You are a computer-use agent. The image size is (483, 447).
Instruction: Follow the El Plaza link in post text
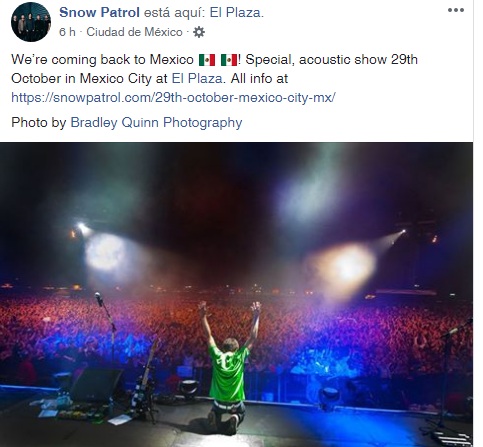point(197,79)
